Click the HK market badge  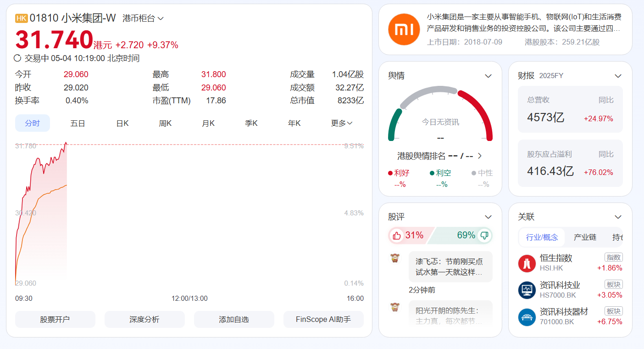(22, 18)
